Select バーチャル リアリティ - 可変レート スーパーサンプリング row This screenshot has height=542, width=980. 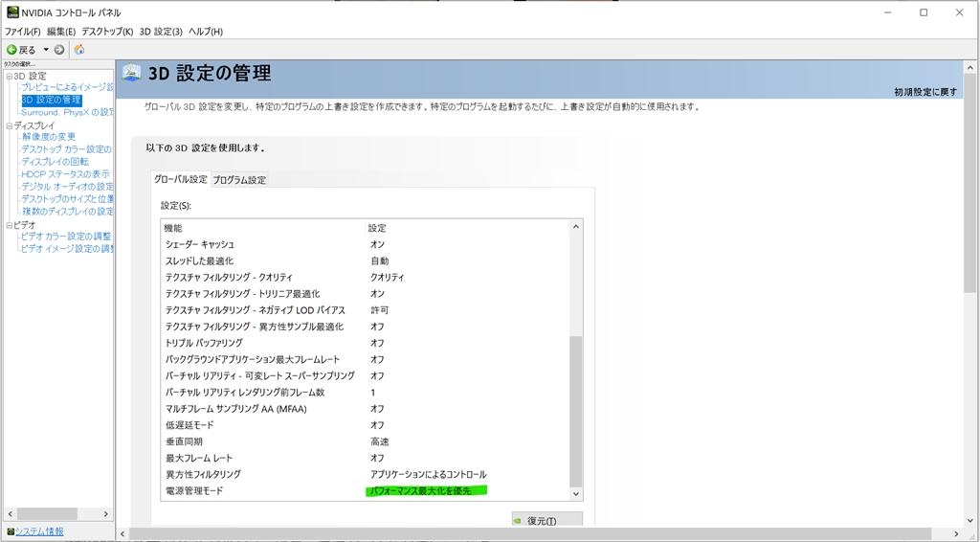(366, 375)
